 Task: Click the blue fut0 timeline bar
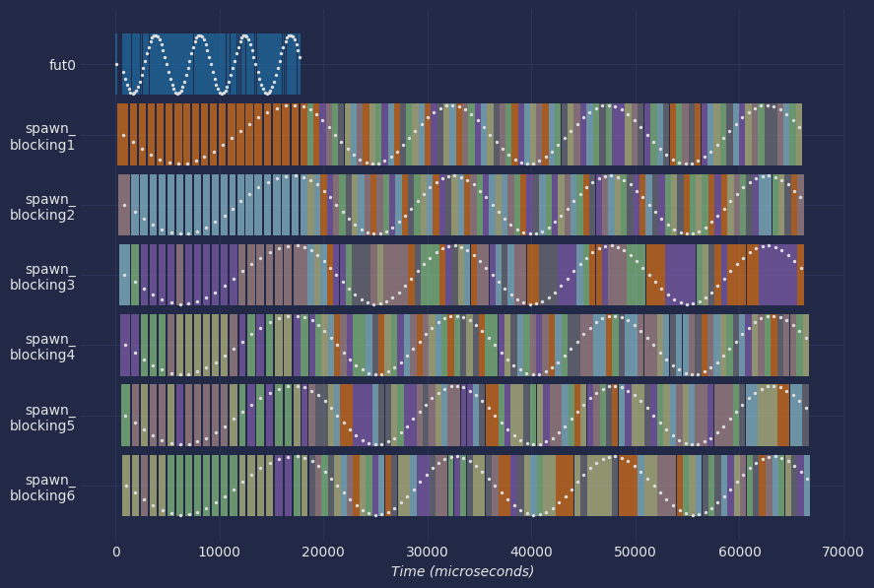tap(208, 64)
